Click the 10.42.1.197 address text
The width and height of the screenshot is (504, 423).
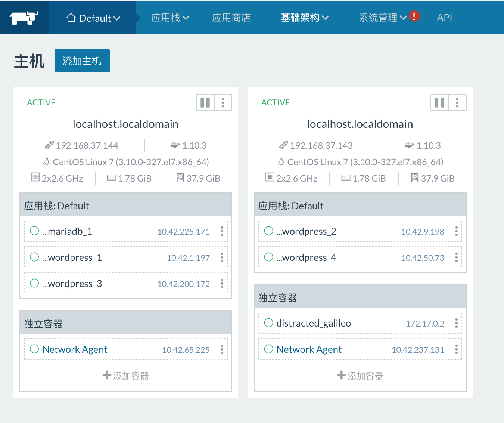coord(188,258)
